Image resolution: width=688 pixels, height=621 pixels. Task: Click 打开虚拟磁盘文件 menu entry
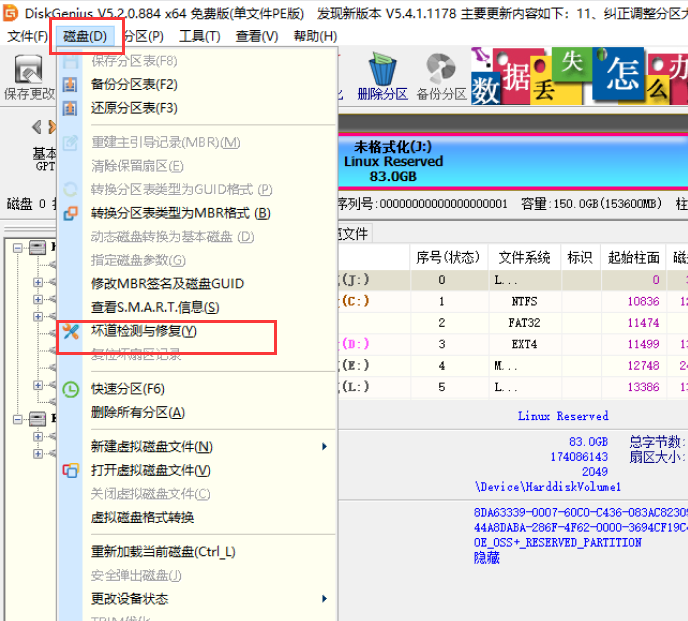click(150, 470)
